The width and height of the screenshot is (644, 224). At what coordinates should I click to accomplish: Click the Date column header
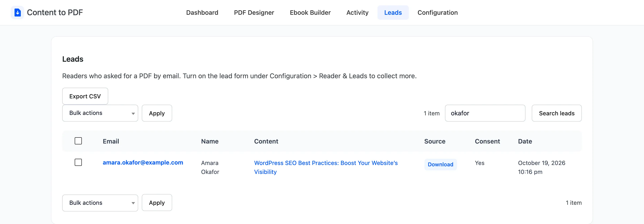click(x=525, y=141)
